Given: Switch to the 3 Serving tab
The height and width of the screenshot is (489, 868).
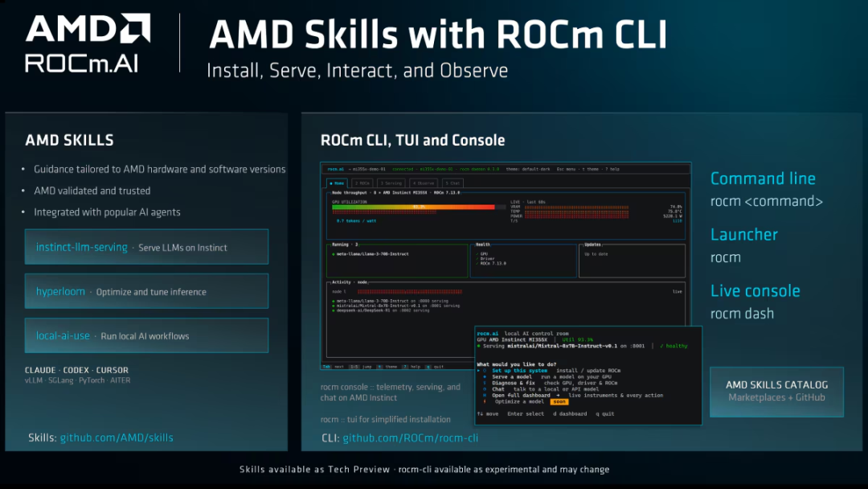Looking at the screenshot, I should 391,183.
